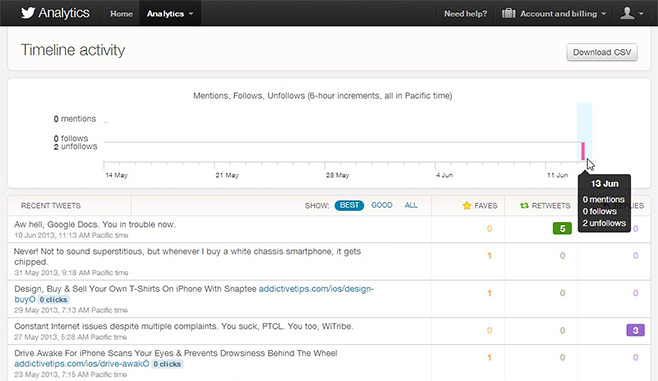This screenshot has width=658, height=381.
Task: Click the pink unfollows bar on chart
Action: point(583,151)
